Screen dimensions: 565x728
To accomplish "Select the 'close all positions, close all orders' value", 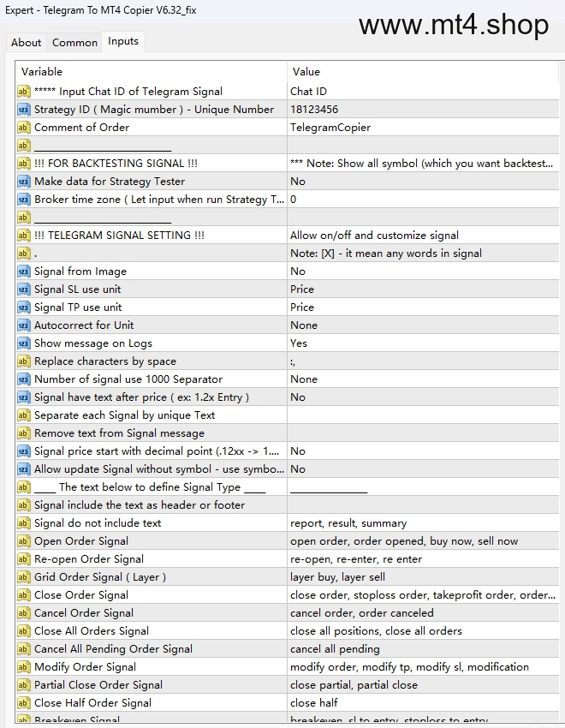I will pyautogui.click(x=423, y=631).
